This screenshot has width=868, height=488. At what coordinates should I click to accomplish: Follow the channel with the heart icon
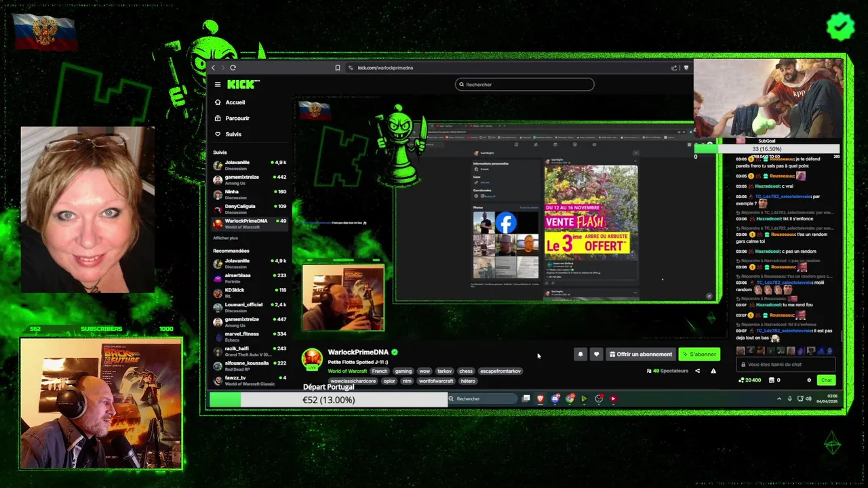tap(596, 354)
